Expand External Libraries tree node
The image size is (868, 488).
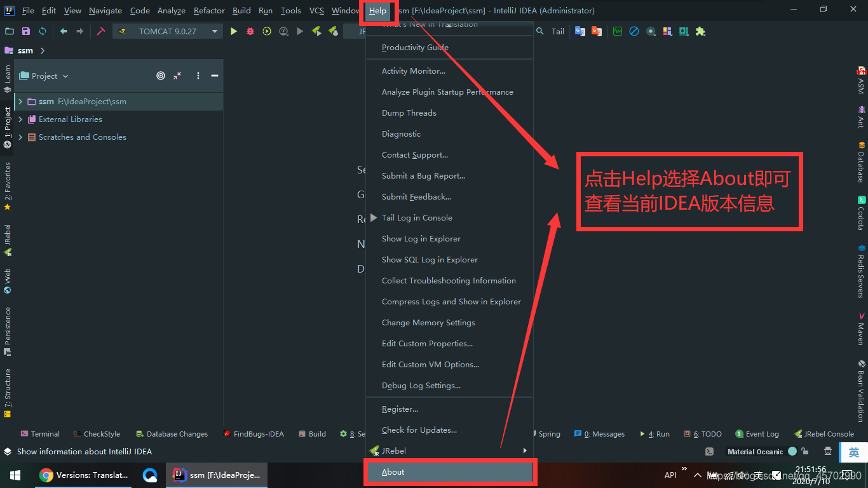point(20,119)
